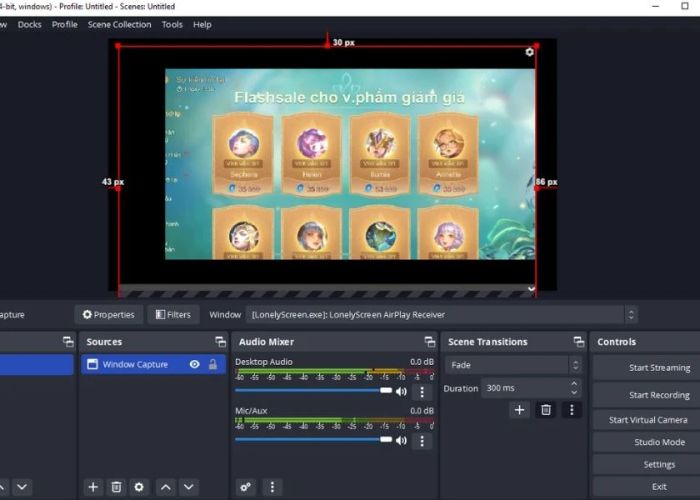Open Mic/Aux options menu
Viewport: 700px width, 500px height.
422,441
